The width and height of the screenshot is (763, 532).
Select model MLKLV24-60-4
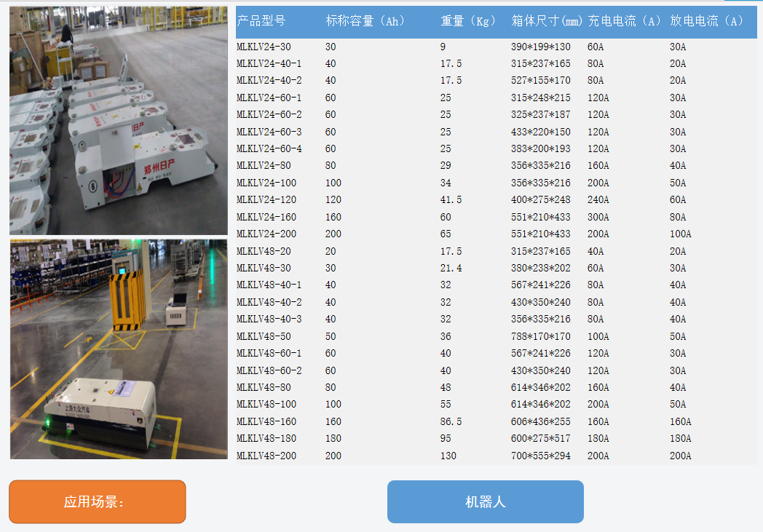269,148
